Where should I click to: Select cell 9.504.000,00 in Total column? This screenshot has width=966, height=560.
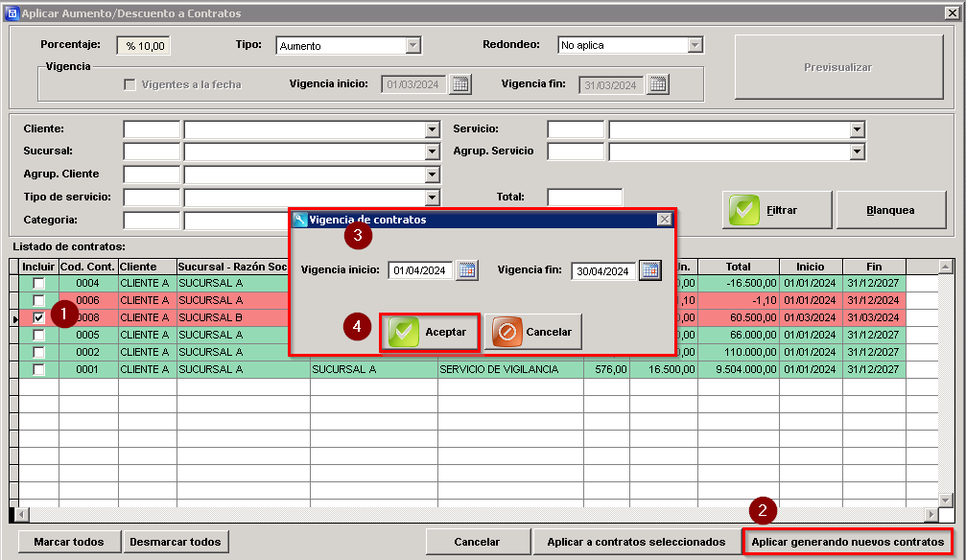[x=738, y=369]
